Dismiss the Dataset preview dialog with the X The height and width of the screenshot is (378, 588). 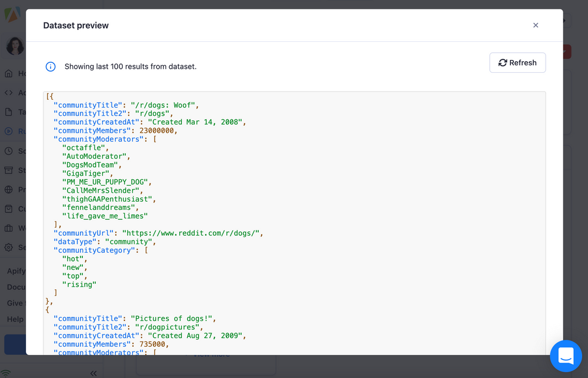click(536, 25)
